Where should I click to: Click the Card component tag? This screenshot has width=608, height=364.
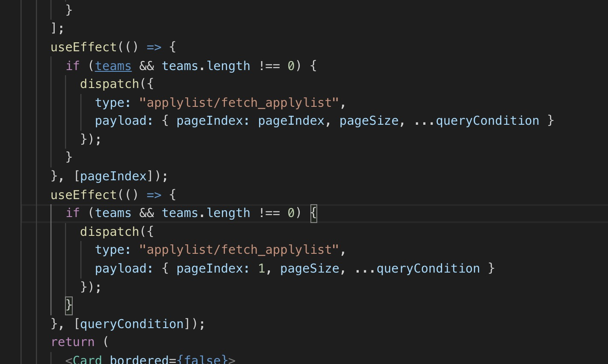(87, 360)
